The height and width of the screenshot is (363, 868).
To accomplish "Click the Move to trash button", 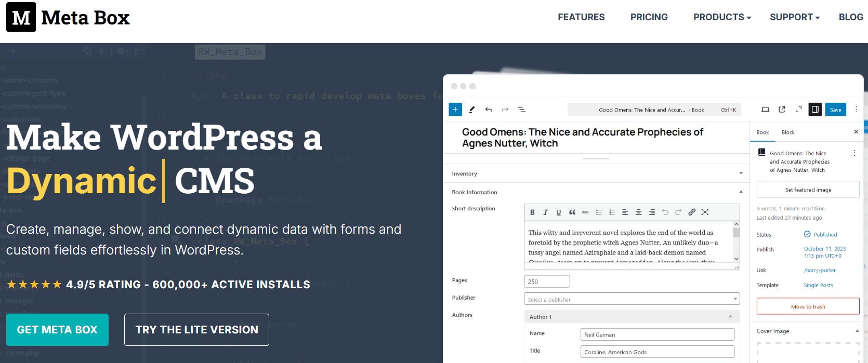I will pyautogui.click(x=808, y=306).
